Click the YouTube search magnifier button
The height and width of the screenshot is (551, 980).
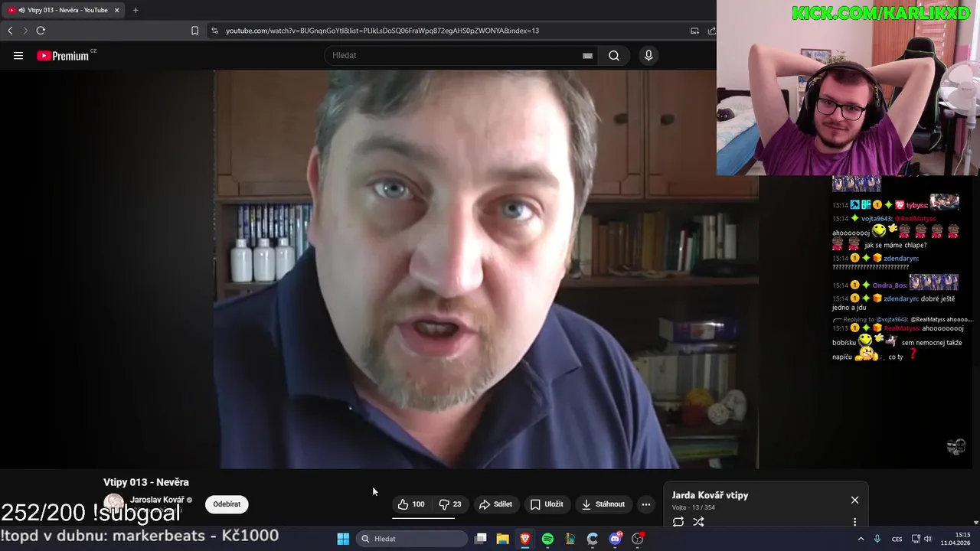pos(614,56)
